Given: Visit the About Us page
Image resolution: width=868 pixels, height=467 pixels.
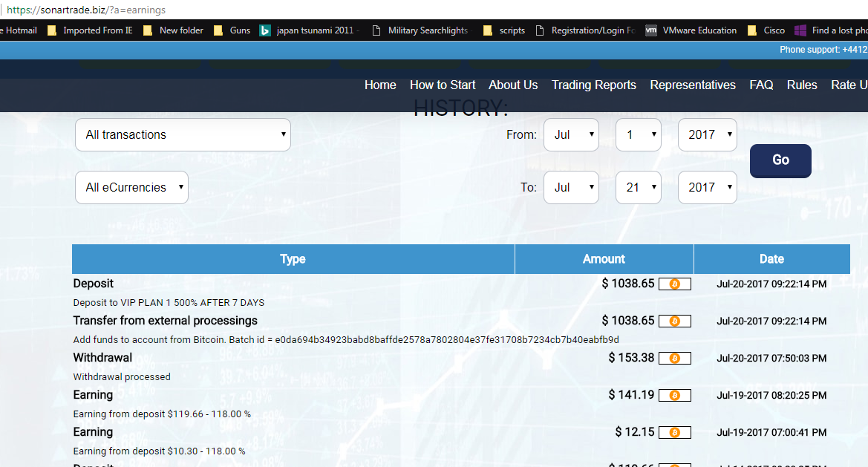Looking at the screenshot, I should (513, 85).
